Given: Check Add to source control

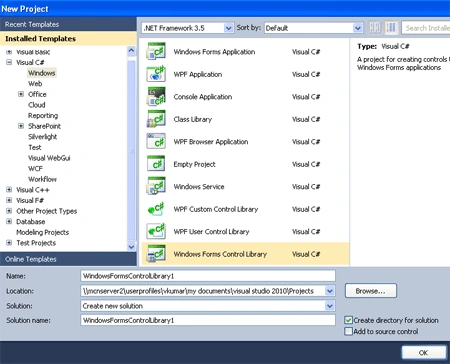Looking at the screenshot, I should coord(348,331).
